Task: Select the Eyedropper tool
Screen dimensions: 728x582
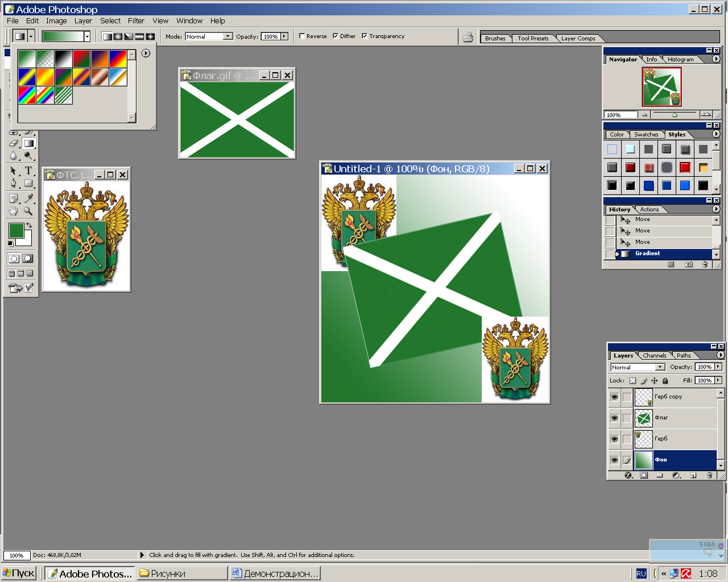Action: (x=28, y=198)
